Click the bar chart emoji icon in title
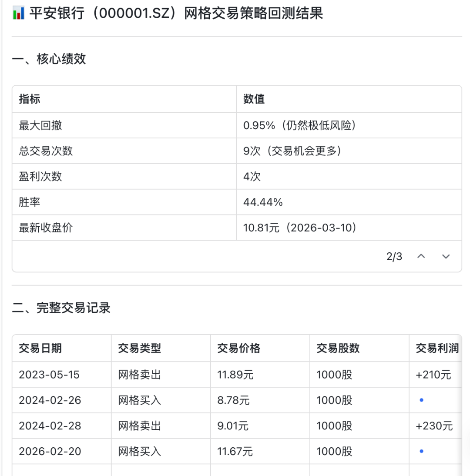 click(x=19, y=13)
